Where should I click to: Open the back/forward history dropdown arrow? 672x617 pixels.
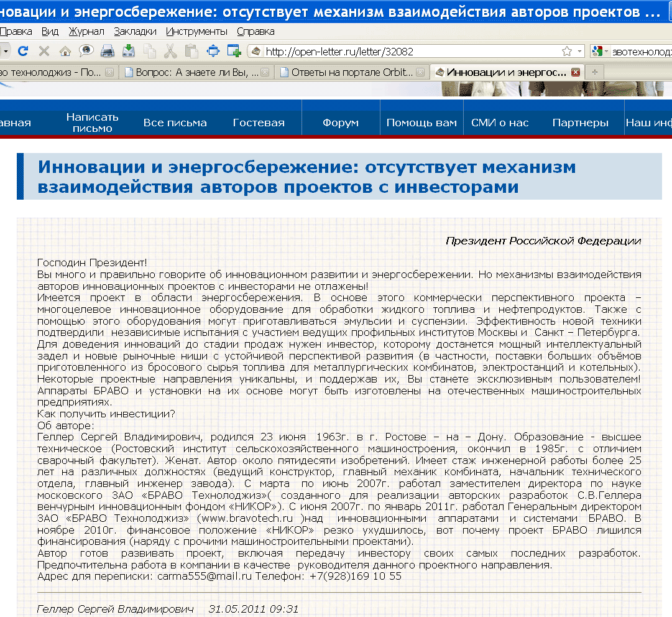coord(6,52)
